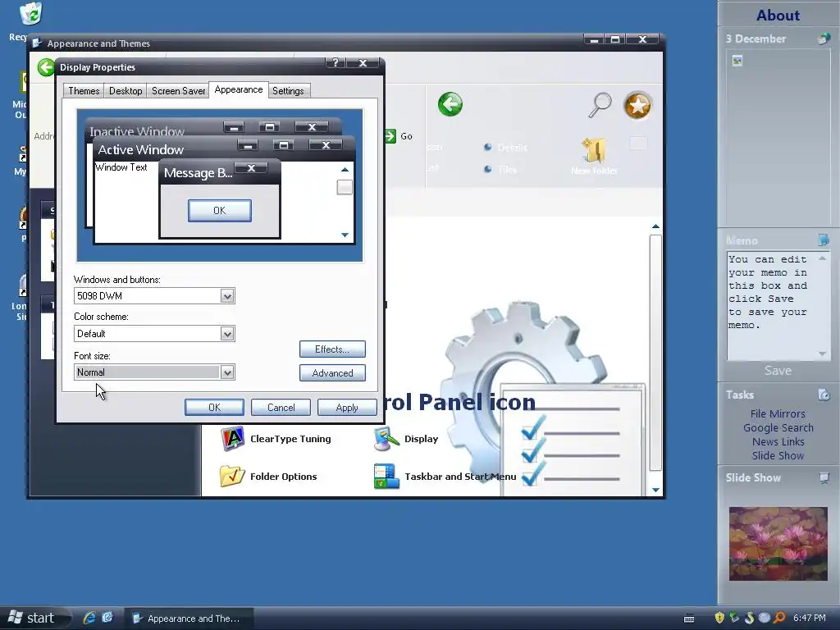Switch to the Screen Saver tab
840x630 pixels.
pyautogui.click(x=178, y=91)
